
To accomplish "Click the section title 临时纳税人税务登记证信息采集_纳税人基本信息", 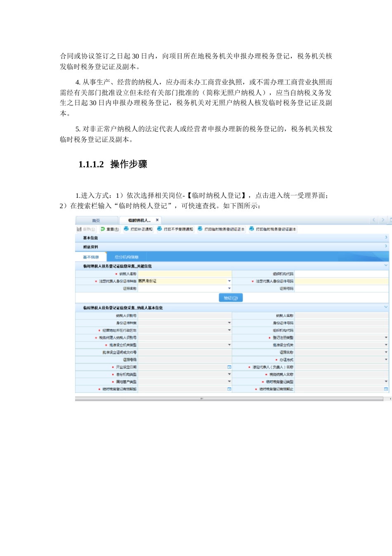I will (x=123, y=308).
